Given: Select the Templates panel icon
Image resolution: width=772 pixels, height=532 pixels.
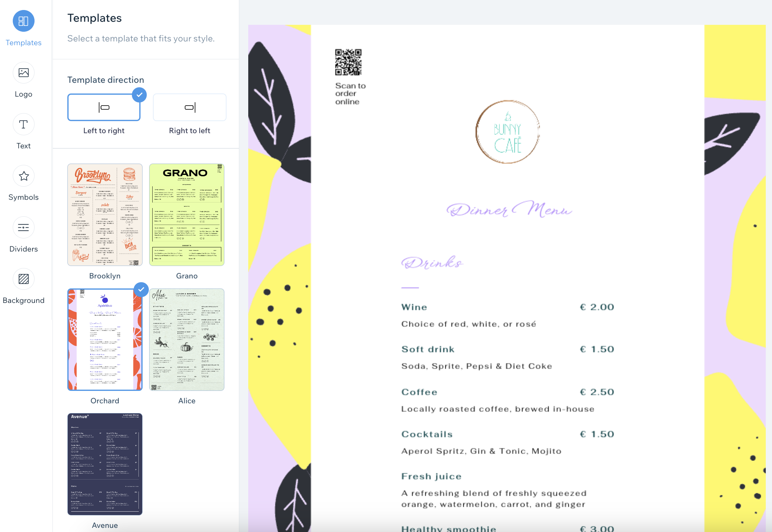Looking at the screenshot, I should [23, 21].
